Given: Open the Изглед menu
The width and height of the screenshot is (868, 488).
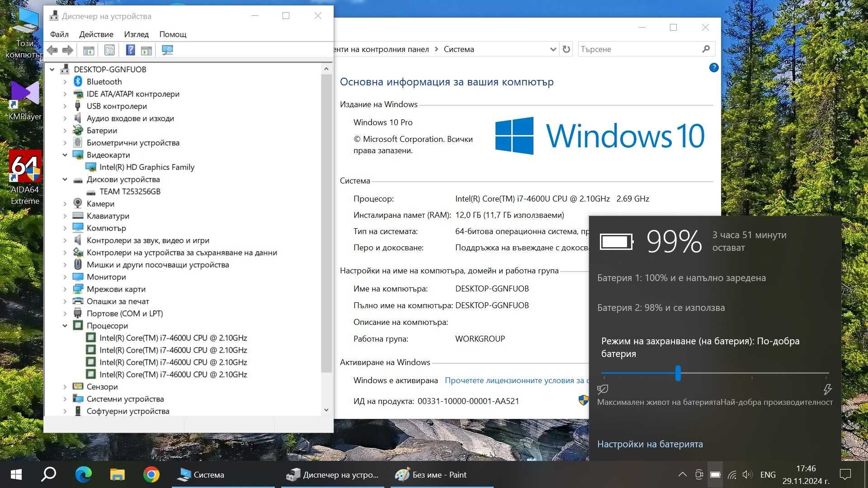Looking at the screenshot, I should point(137,34).
